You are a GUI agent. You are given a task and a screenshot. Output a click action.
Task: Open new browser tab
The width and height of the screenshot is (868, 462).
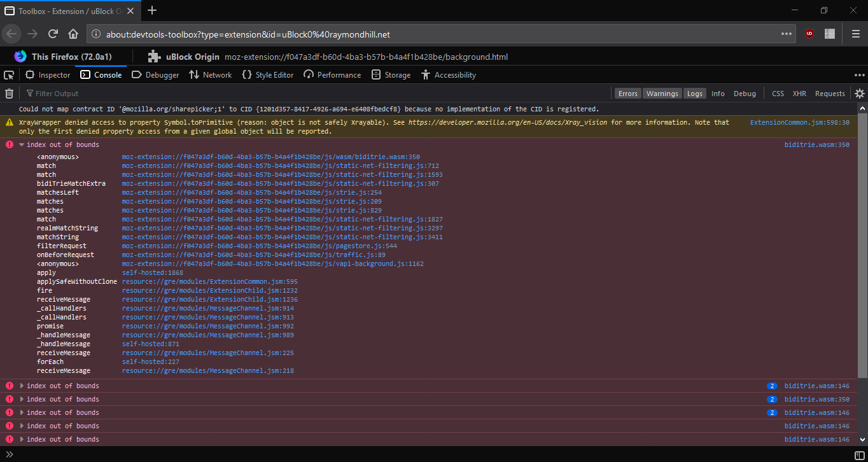coord(152,10)
